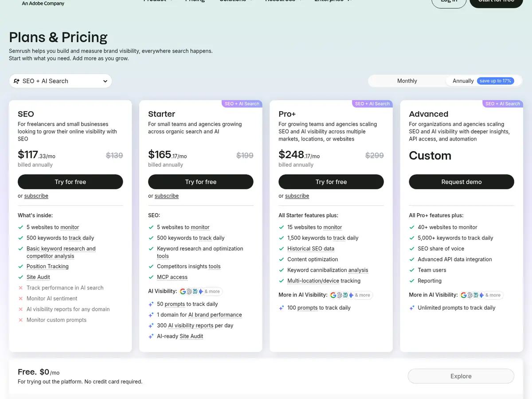Viewport: 532px width, 399px height.
Task: Click sparkle icon beside Unlimited prompts to track daily
Action: point(412,308)
